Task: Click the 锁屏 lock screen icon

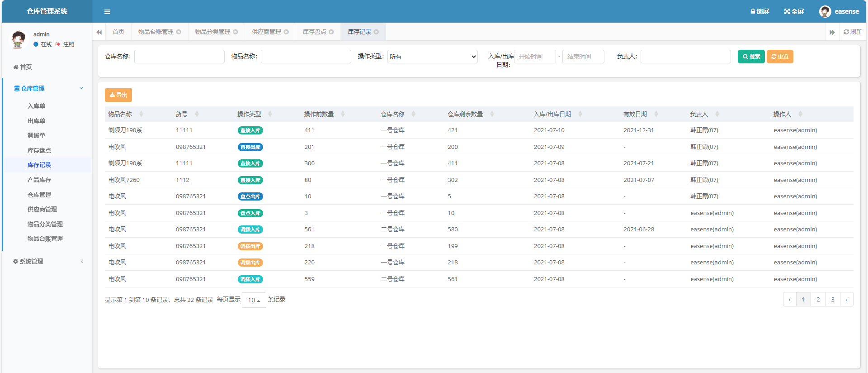Action: tap(753, 11)
